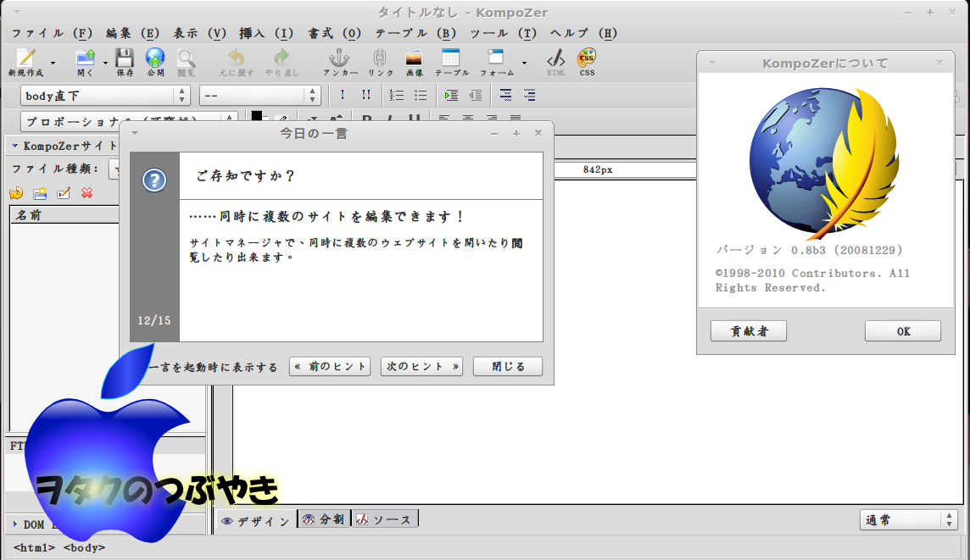Click the double exclamation strong emphasis icon
The image size is (970, 560).
pyautogui.click(x=366, y=95)
